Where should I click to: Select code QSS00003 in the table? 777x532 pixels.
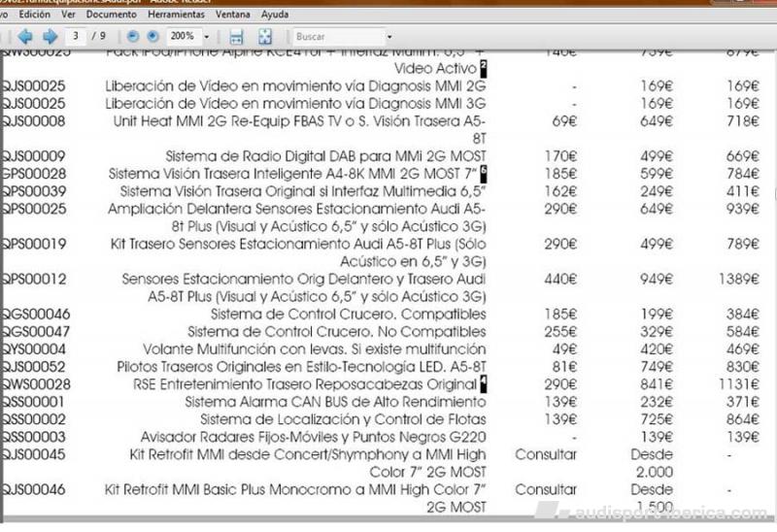(34, 437)
